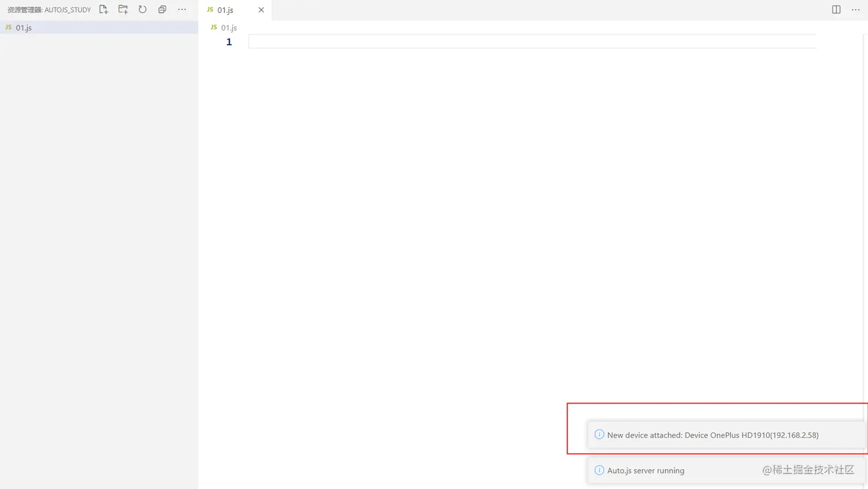This screenshot has width=868, height=489.
Task: Click the Auto.js server running notification
Action: tap(726, 470)
